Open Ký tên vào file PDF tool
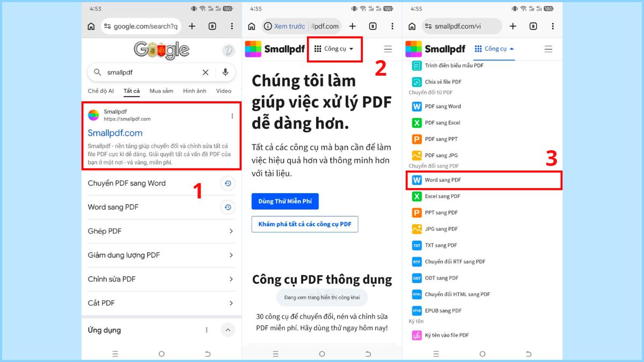The image size is (644, 362). (x=441, y=335)
